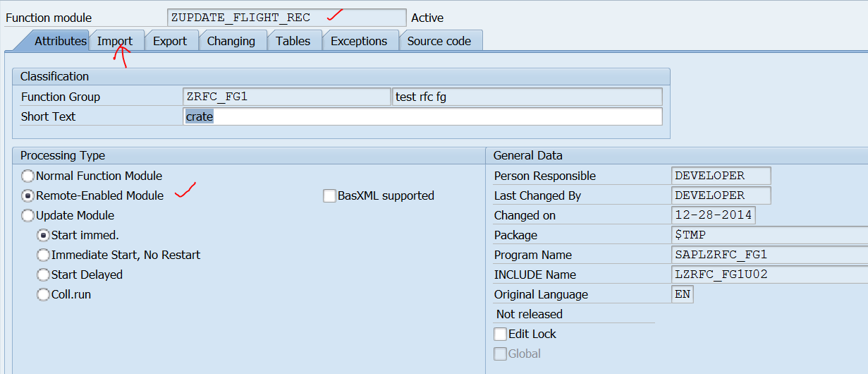Click the Last Changed By field

point(721,195)
